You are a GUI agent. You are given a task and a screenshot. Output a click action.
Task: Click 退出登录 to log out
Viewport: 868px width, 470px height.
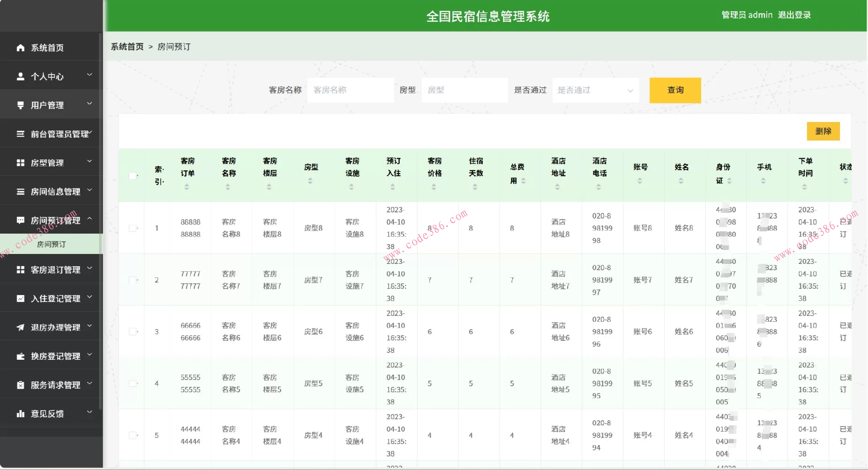click(795, 15)
